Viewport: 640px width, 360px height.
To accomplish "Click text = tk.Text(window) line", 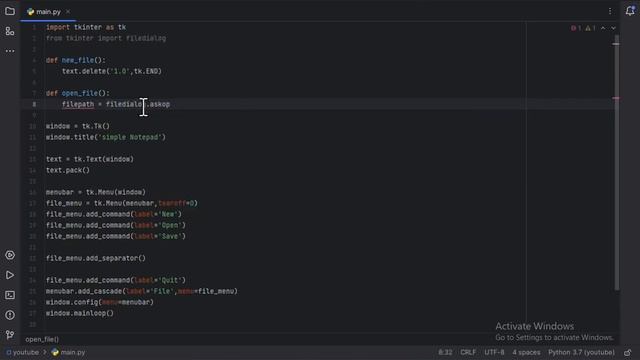I will 90,160.
